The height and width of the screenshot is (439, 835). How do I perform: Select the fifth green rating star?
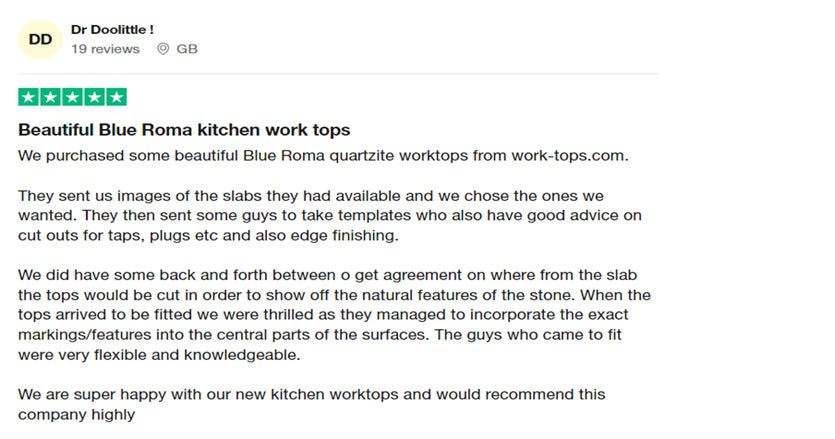click(x=117, y=98)
